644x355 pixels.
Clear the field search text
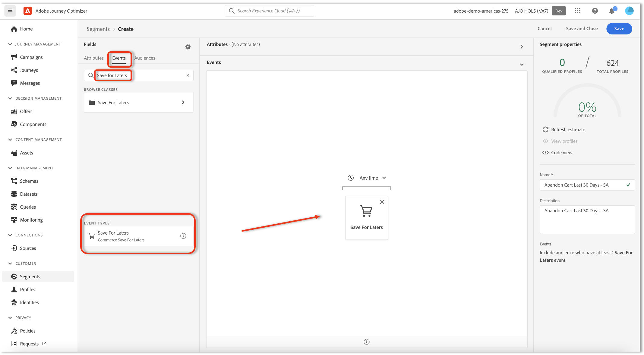[188, 75]
